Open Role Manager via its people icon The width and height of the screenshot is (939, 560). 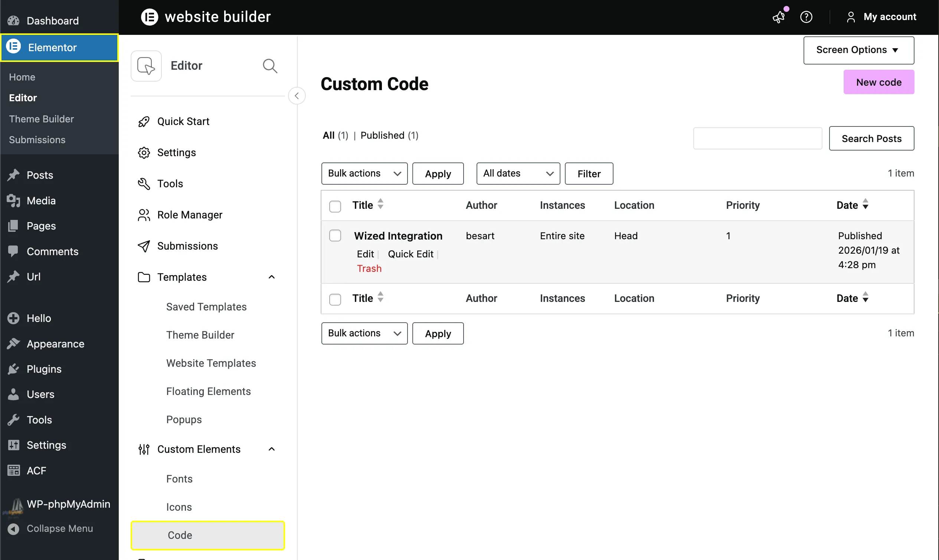pos(144,215)
